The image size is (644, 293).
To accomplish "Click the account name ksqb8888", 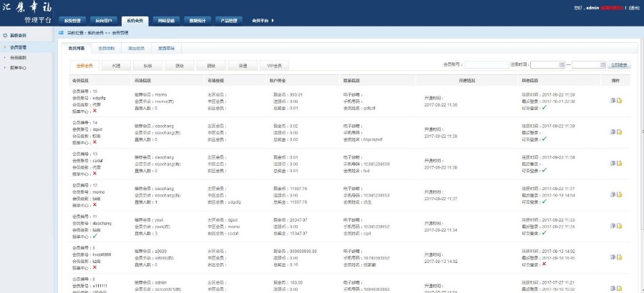I will click(102, 254).
